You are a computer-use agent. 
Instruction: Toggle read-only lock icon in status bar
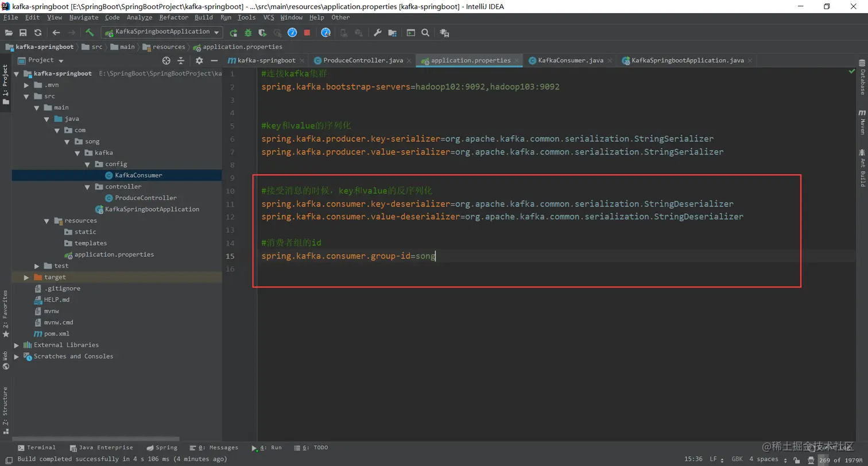[795, 459]
